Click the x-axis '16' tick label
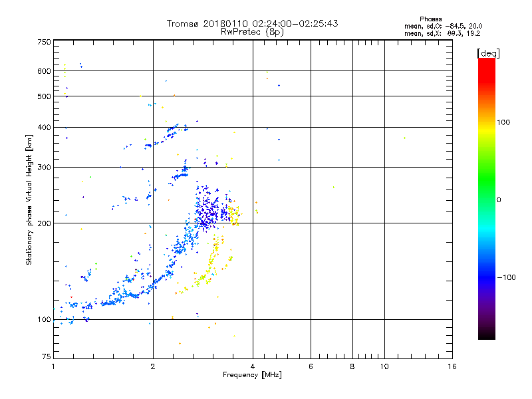The width and height of the screenshot is (532, 399). click(452, 366)
